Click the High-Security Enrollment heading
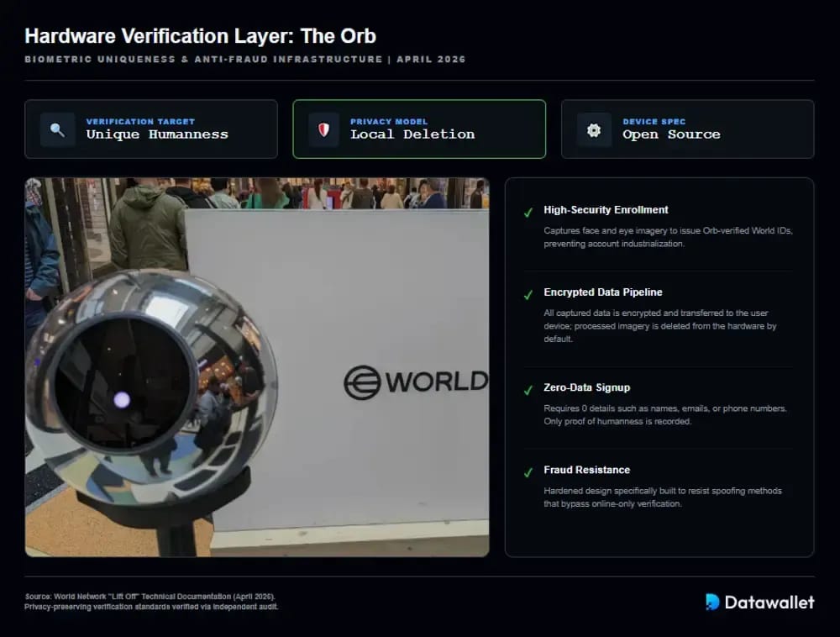 [606, 210]
